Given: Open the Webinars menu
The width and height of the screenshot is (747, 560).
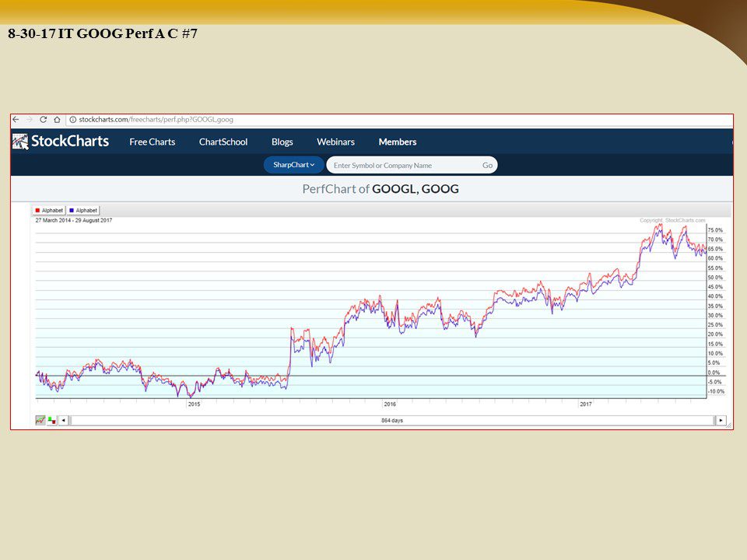Looking at the screenshot, I should pos(335,142).
